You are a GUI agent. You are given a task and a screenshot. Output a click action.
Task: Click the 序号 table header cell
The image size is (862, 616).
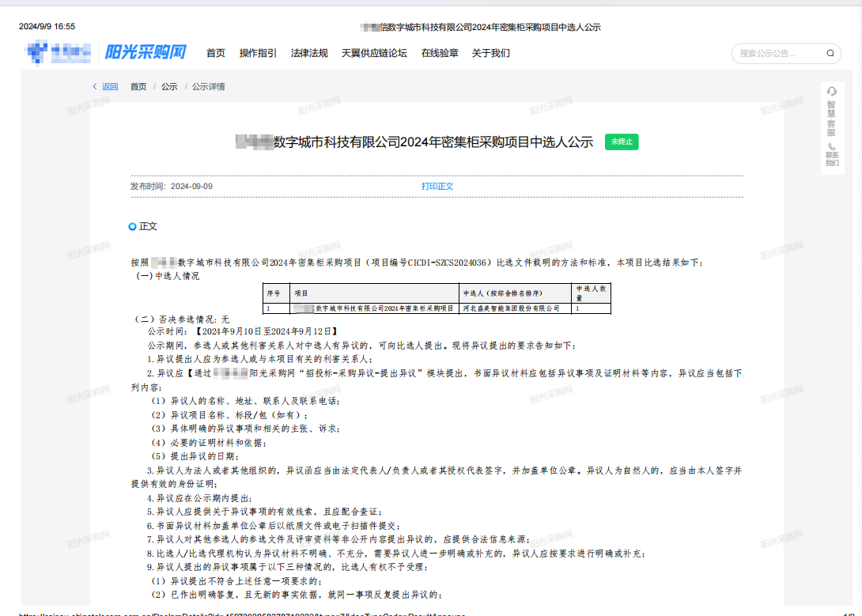277,293
